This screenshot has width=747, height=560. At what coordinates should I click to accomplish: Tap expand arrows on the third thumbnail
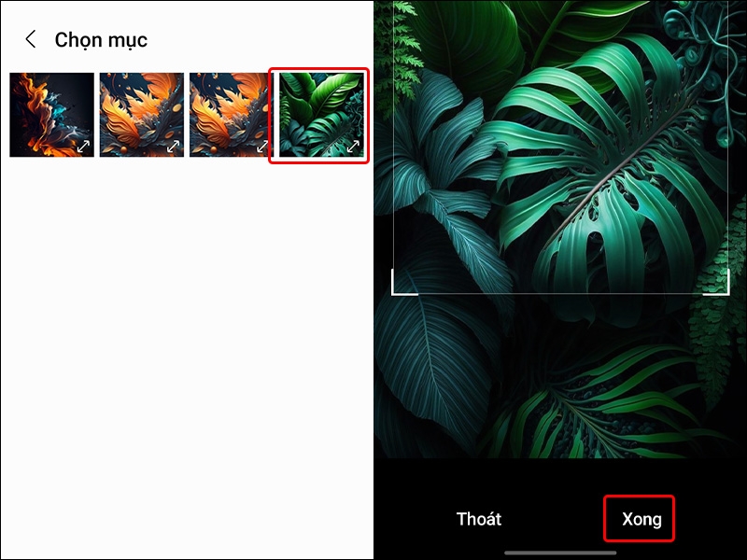click(262, 147)
